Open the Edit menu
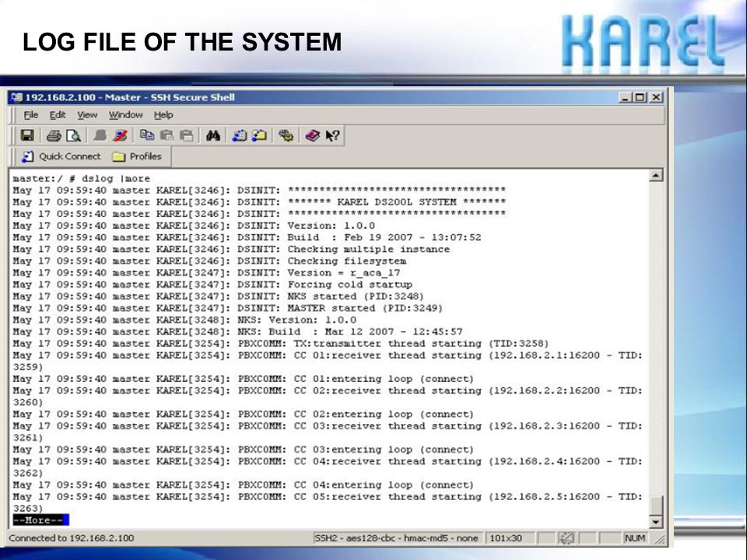 (x=58, y=115)
